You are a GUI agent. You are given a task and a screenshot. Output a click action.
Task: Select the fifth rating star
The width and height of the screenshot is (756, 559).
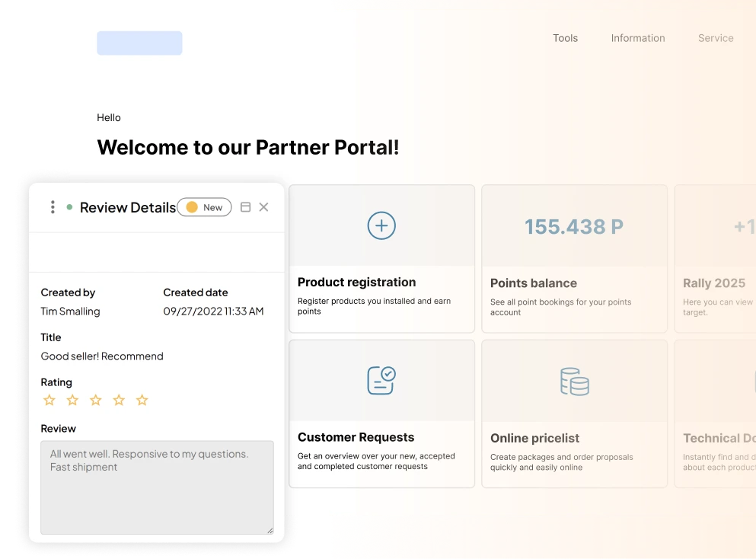(142, 400)
